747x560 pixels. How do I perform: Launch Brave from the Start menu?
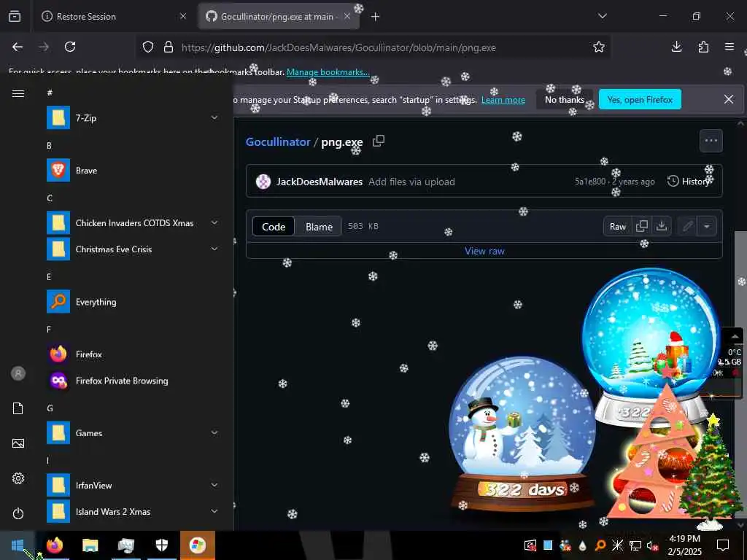coord(133,171)
